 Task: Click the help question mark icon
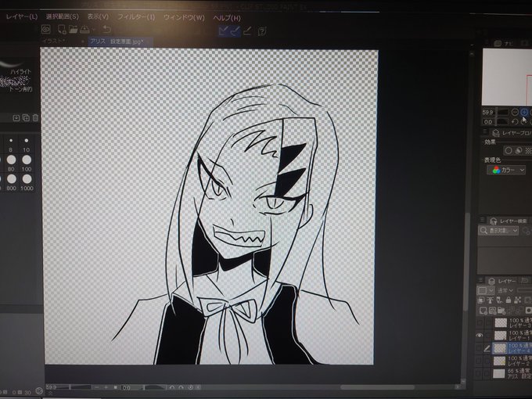click(x=261, y=31)
